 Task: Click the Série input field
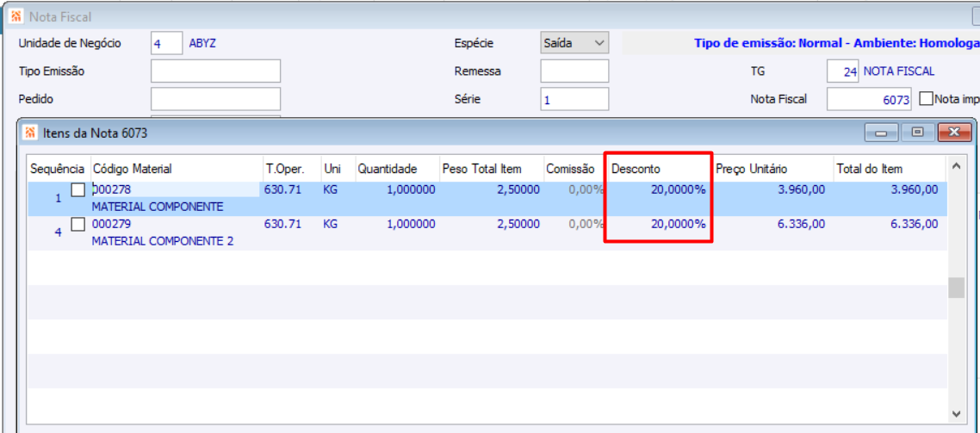(x=574, y=98)
